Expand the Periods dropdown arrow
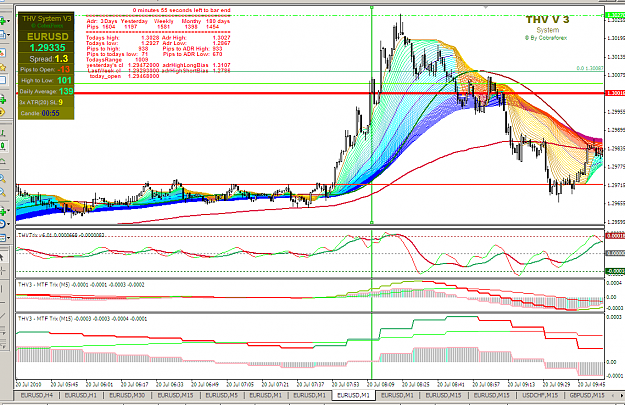Viewport: 625px width, 405px height. (8, 224)
